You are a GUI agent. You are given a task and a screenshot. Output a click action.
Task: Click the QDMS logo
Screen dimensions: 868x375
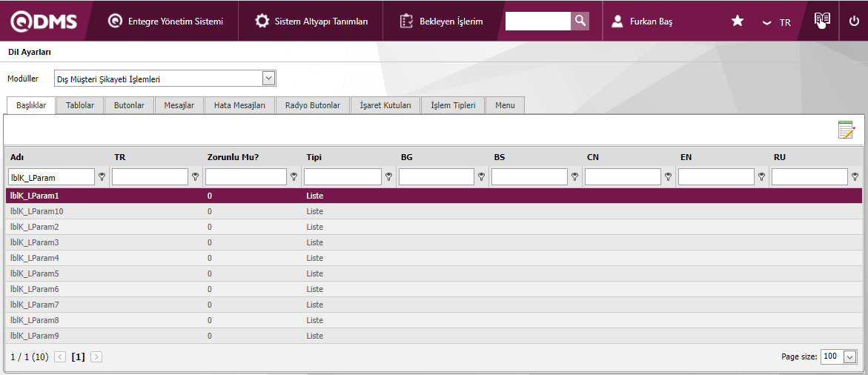coord(44,21)
